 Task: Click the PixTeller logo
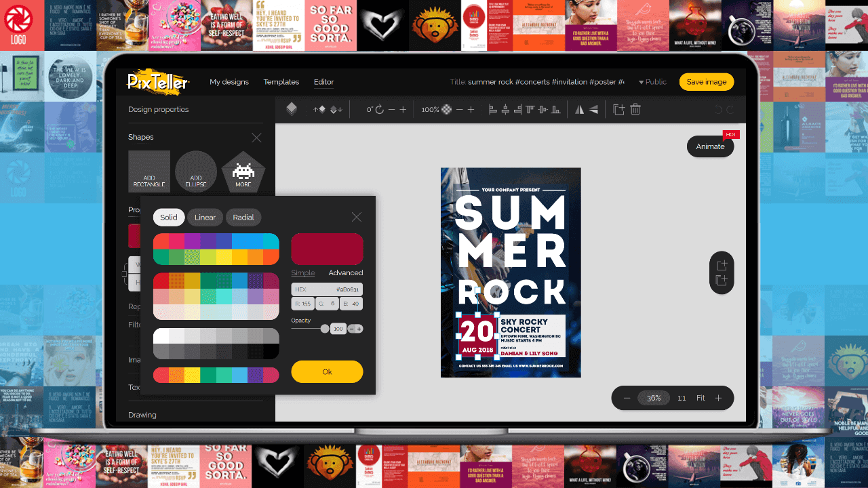click(159, 81)
